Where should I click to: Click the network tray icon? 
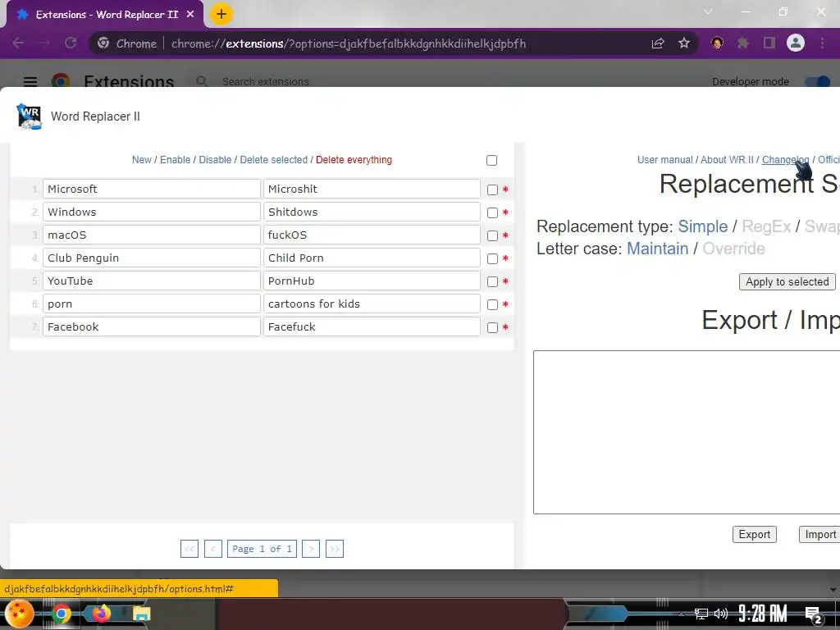click(x=701, y=614)
